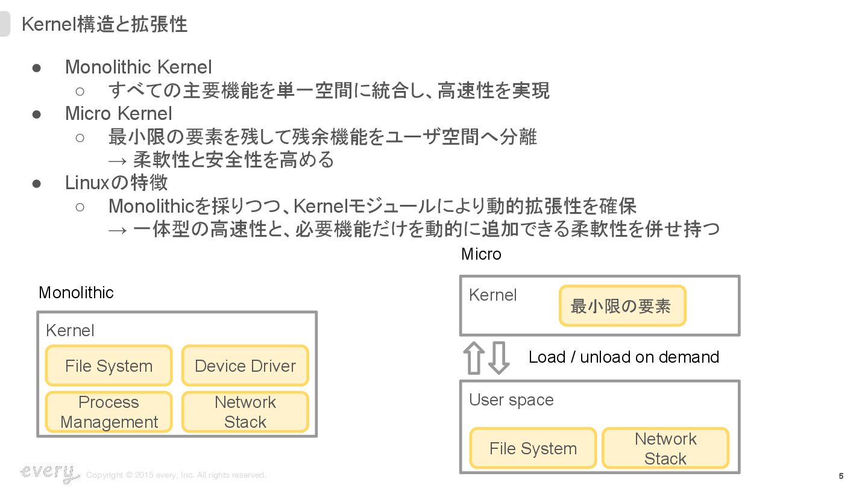
Task: Click the slide title Kernel構造と拡張性
Action: [x=105, y=24]
